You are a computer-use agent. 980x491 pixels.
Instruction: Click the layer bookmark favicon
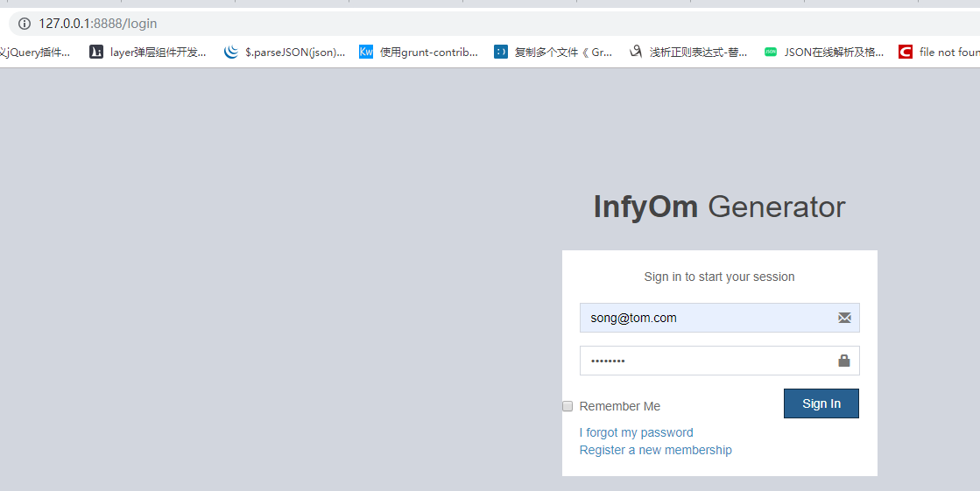pyautogui.click(x=96, y=52)
